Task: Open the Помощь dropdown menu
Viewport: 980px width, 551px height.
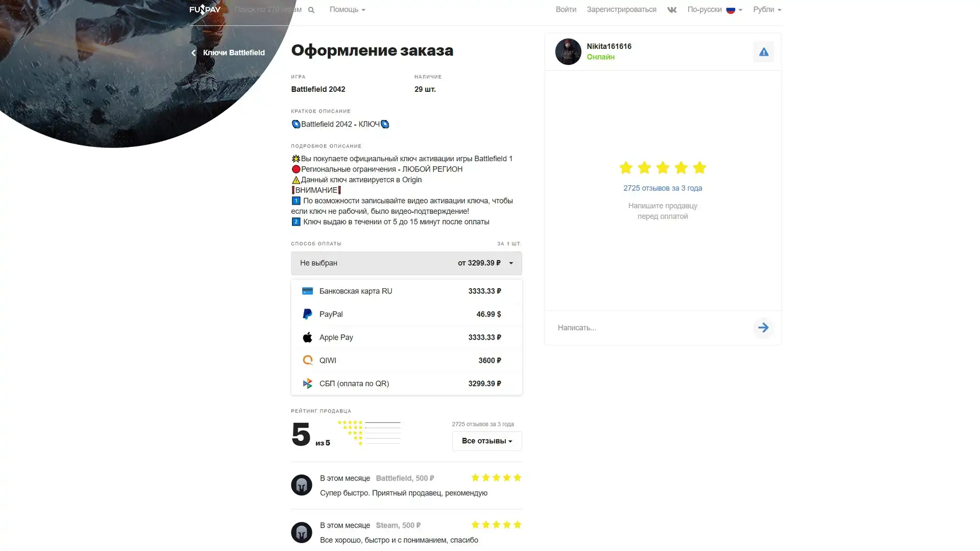Action: 347,10
